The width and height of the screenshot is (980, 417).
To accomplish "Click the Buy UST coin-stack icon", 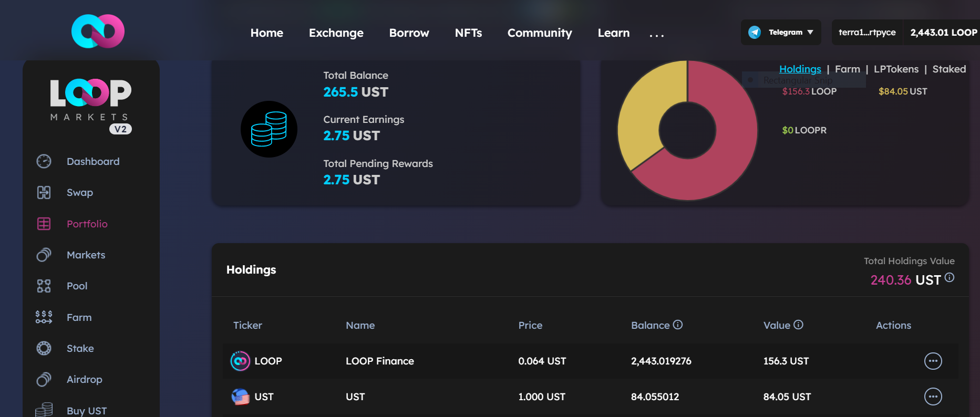I will pos(44,410).
